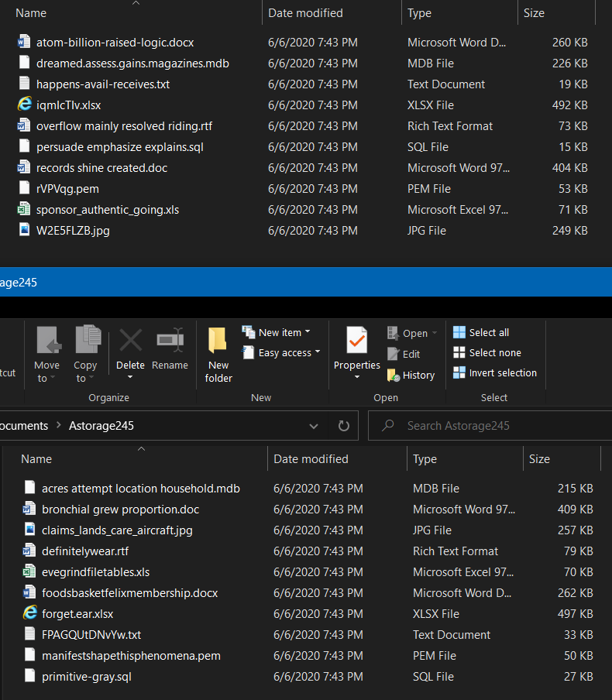The width and height of the screenshot is (612, 700).
Task: Select rVPVqg.pem file
Action: click(68, 189)
